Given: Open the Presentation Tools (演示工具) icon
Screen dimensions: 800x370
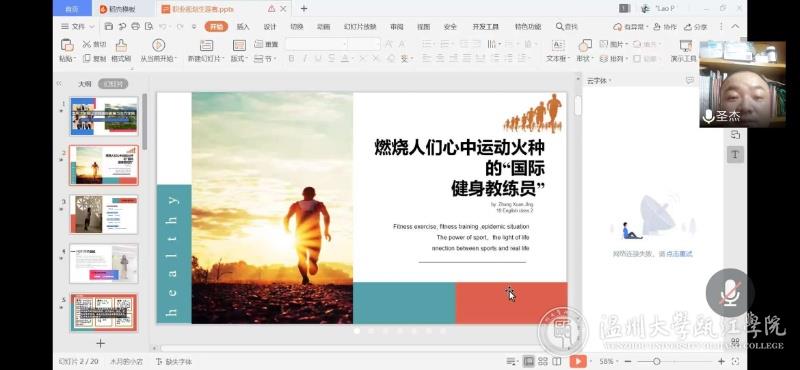Looking at the screenshot, I should click(686, 45).
